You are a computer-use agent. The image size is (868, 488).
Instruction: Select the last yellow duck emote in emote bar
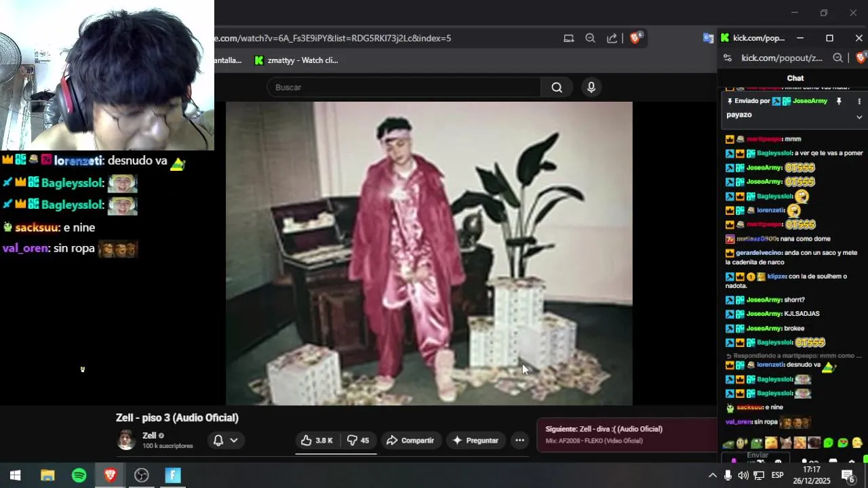point(857,443)
